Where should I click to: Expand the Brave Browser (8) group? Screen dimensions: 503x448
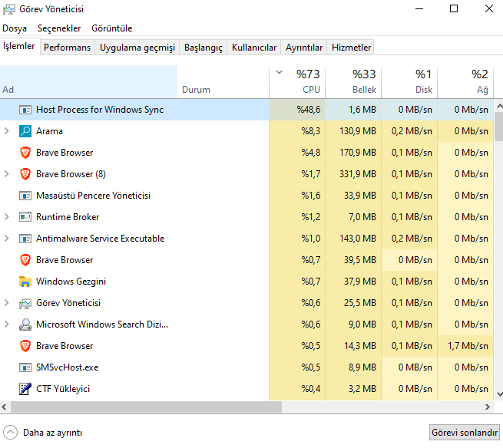[x=6, y=174]
